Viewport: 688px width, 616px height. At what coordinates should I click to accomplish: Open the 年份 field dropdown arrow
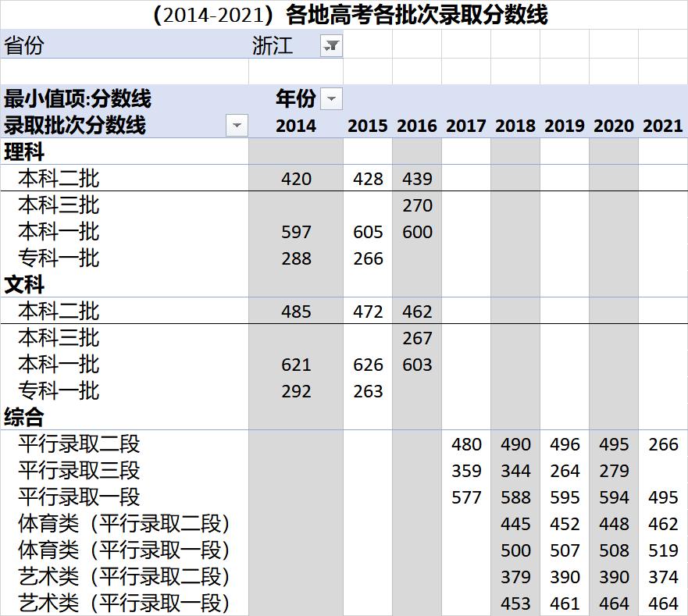tap(331, 100)
